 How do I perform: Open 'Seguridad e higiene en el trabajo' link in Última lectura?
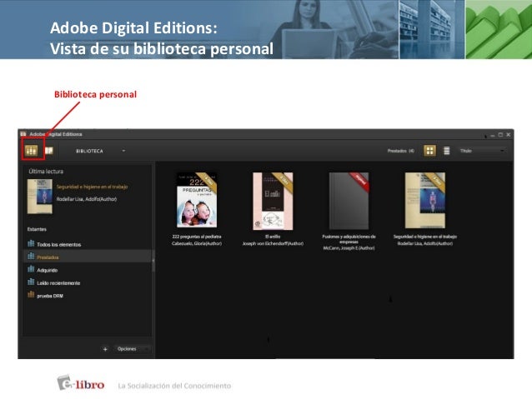point(92,187)
